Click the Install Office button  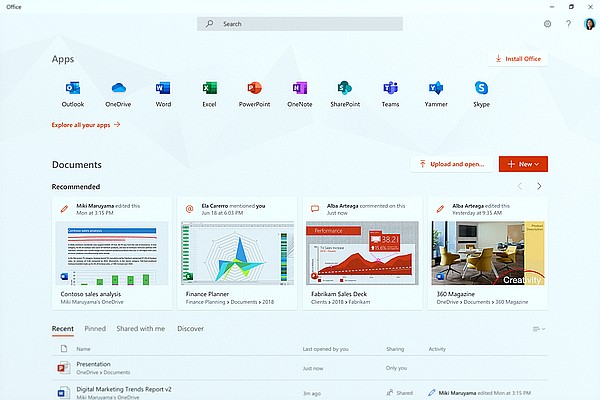(x=518, y=59)
